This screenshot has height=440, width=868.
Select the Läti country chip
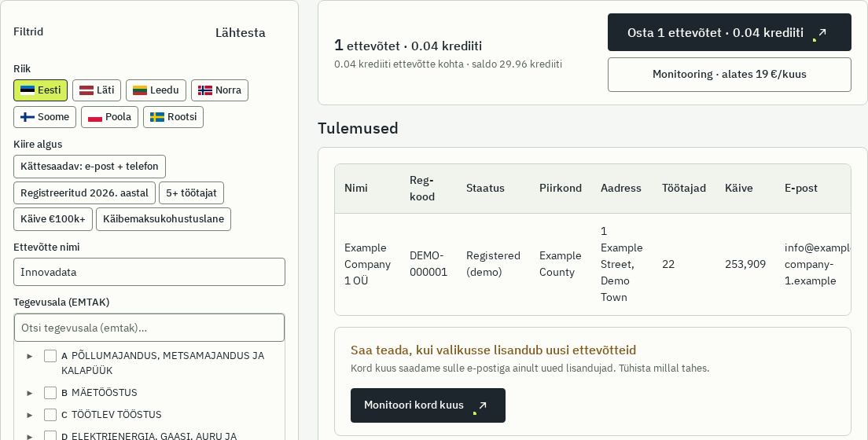coord(97,90)
